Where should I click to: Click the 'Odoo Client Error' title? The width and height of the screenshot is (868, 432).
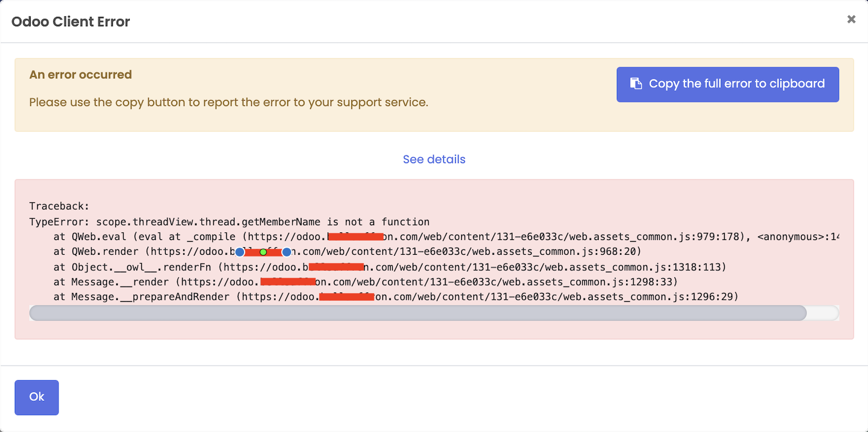71,22
